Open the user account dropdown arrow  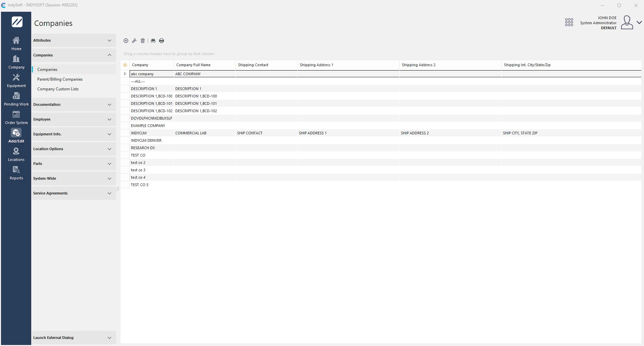click(x=639, y=23)
